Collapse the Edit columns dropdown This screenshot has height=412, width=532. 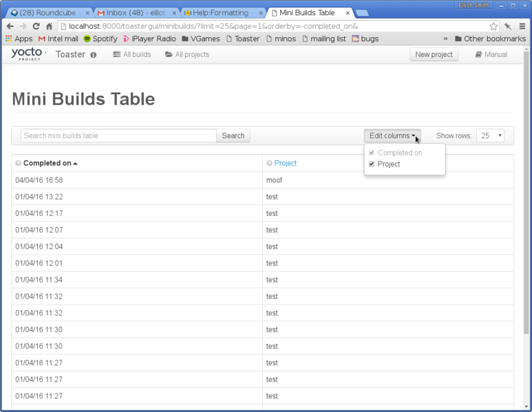[392, 136]
